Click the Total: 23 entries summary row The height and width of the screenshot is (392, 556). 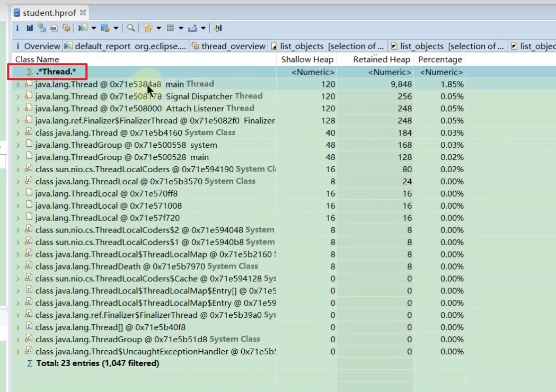click(98, 363)
